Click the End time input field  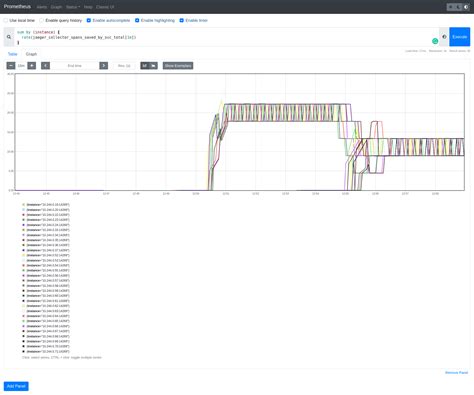(75, 66)
